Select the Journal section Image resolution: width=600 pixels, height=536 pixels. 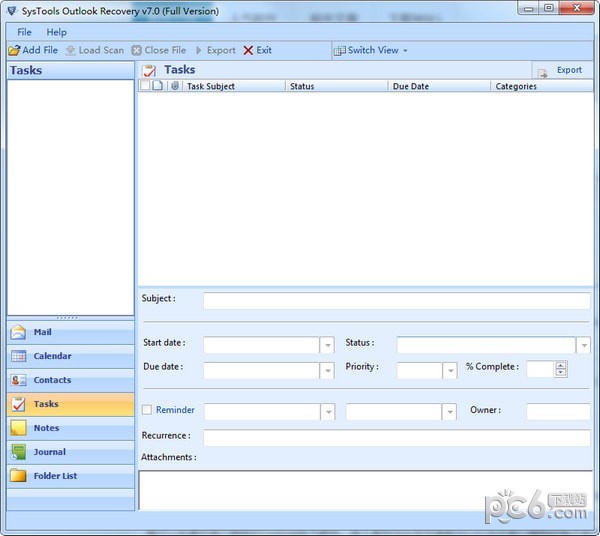(70, 452)
